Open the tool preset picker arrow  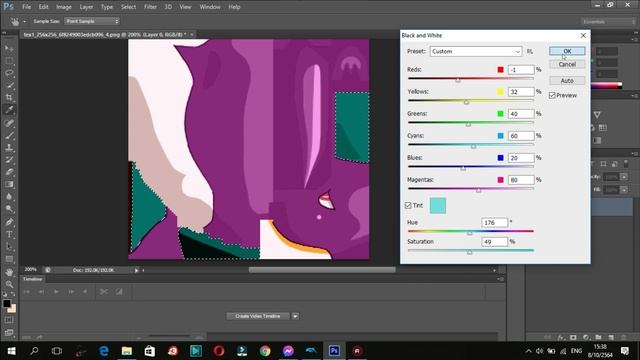click(x=24, y=22)
